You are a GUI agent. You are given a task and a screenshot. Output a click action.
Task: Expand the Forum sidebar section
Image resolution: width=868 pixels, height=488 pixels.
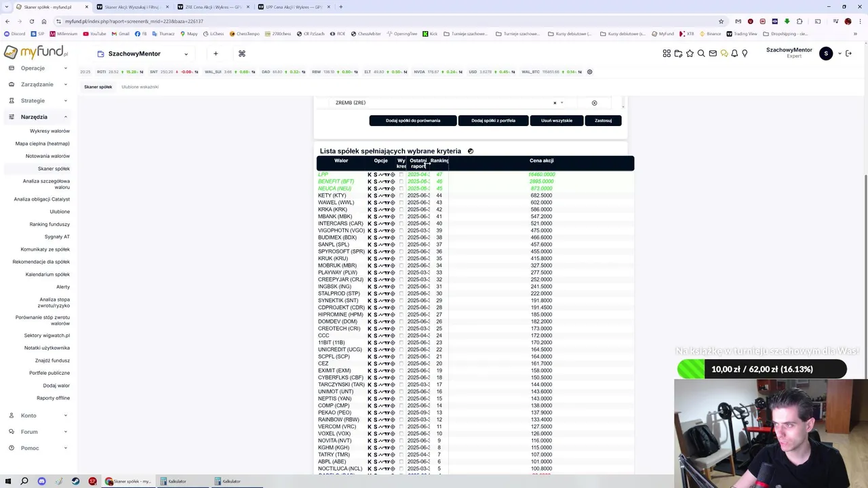[38, 432]
